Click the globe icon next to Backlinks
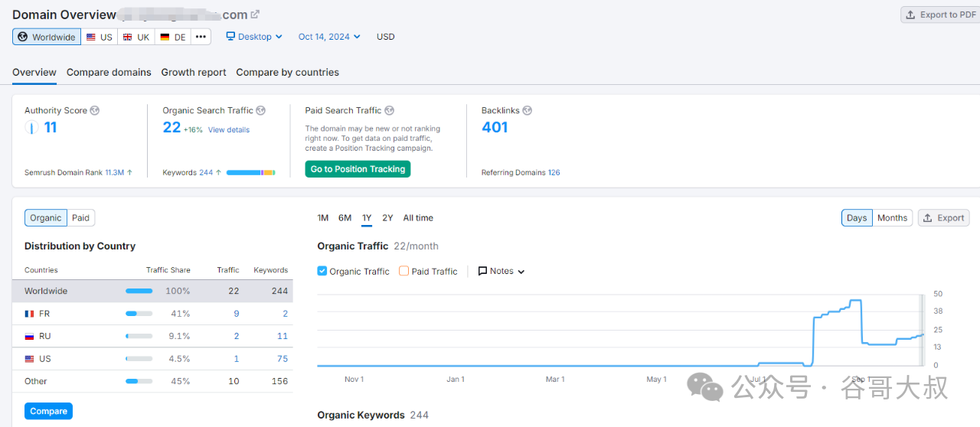The height and width of the screenshot is (427, 980). [x=528, y=110]
